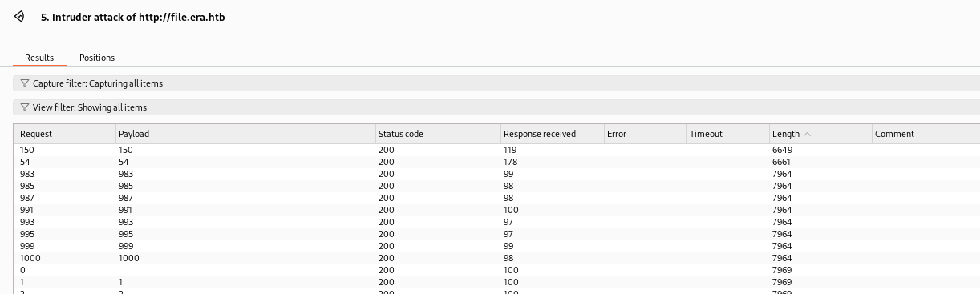Click the length value 6661
Image resolution: width=980 pixels, height=294 pixels.
click(782, 162)
